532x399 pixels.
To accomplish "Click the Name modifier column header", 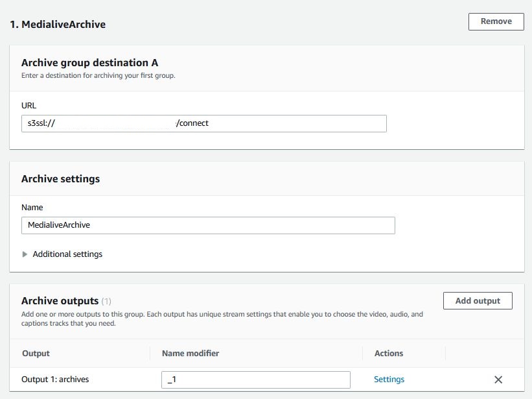I will [x=191, y=354].
